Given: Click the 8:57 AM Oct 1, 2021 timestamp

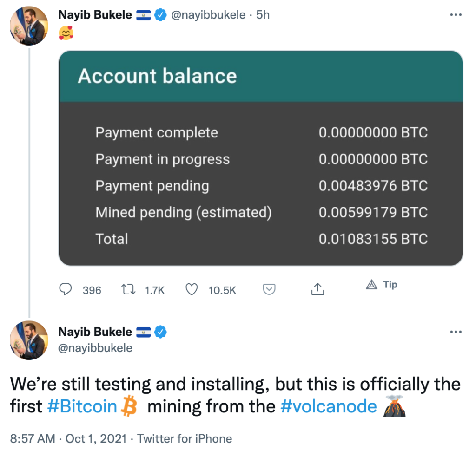Looking at the screenshot, I should [x=68, y=439].
